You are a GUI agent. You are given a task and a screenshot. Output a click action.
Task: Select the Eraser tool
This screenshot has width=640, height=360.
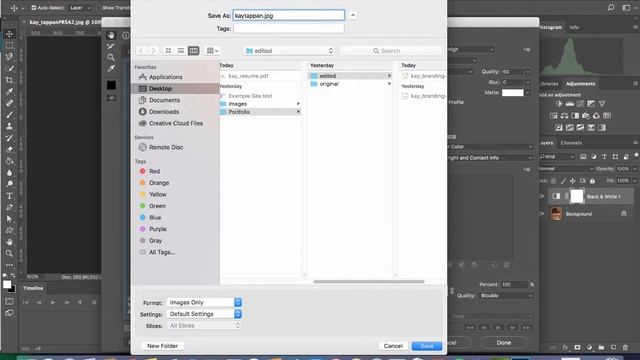coord(9,149)
